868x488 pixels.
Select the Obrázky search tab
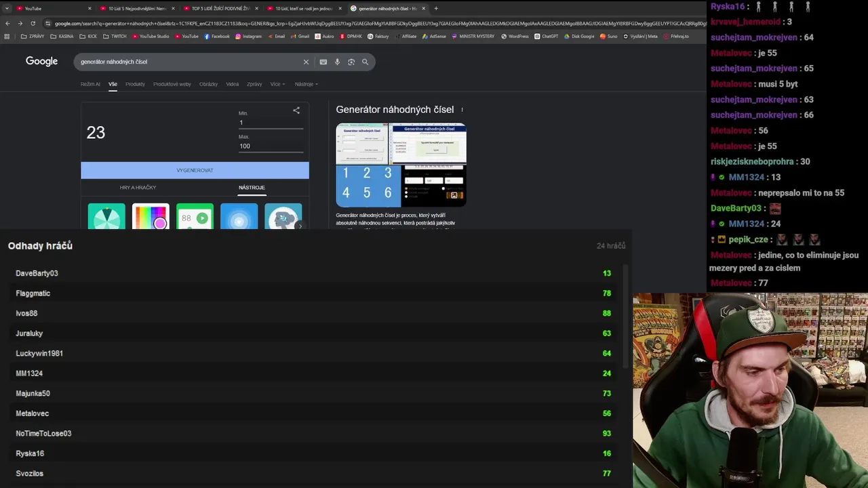pyautogui.click(x=208, y=84)
